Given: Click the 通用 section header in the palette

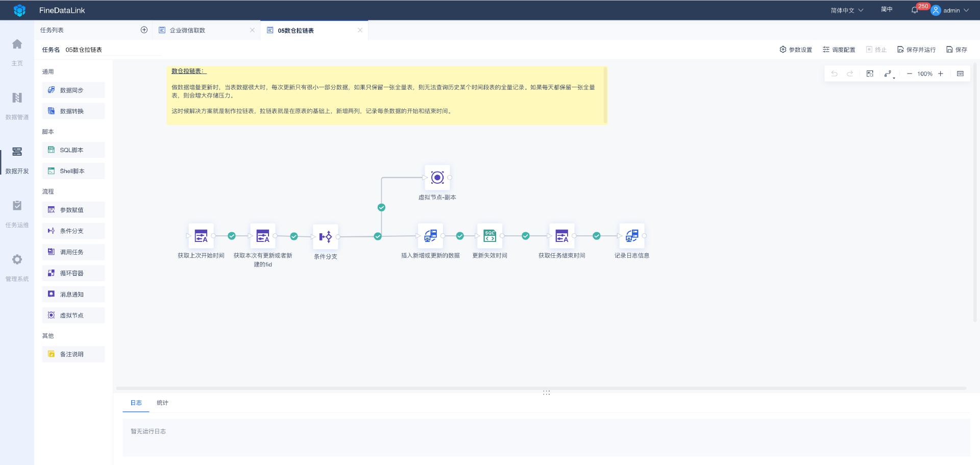Looking at the screenshot, I should [x=48, y=72].
